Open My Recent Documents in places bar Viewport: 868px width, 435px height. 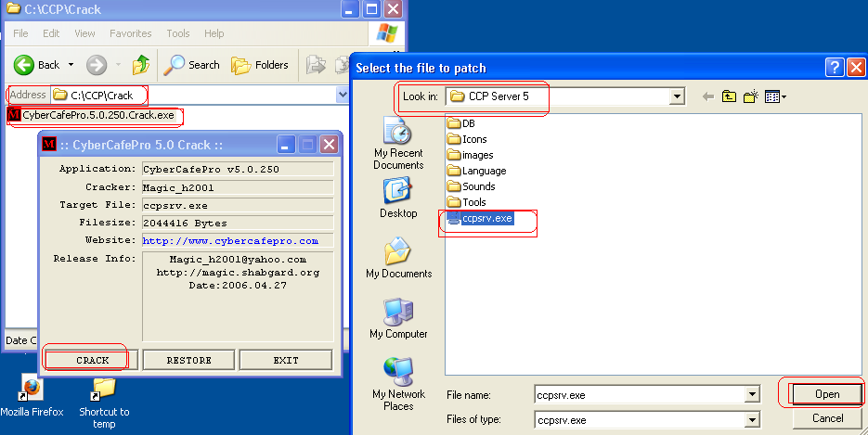[x=398, y=145]
